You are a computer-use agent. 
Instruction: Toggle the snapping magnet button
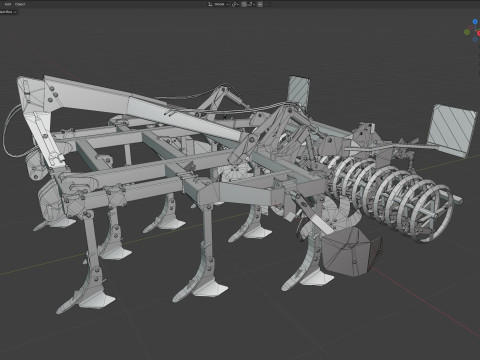tap(244, 4)
